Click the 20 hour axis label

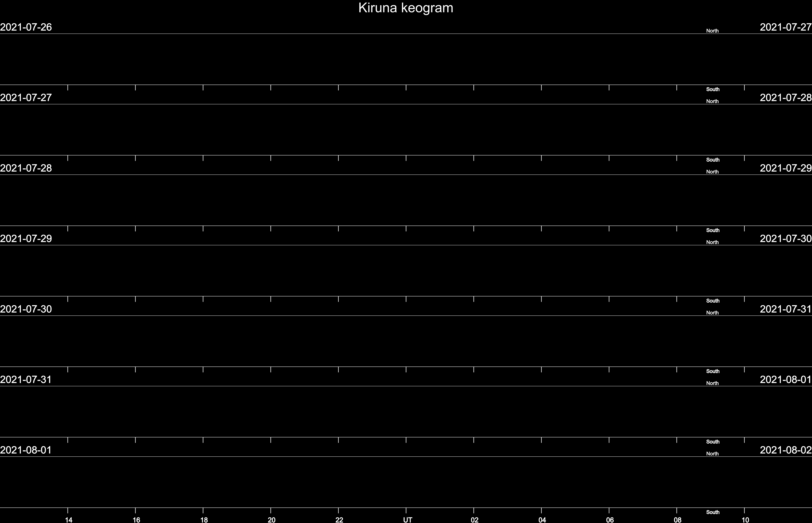271,520
